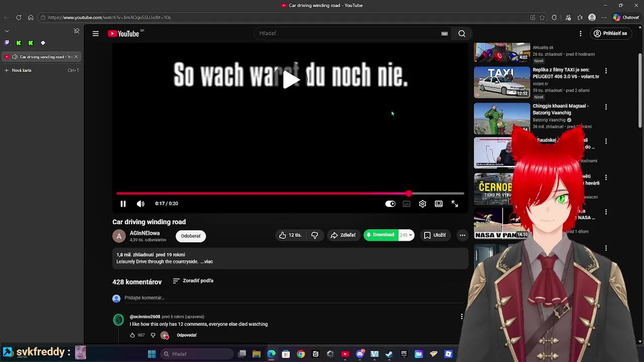Click the taskbar search box Hľadať
Image resolution: width=644 pixels, height=362 pixels.
(196, 354)
